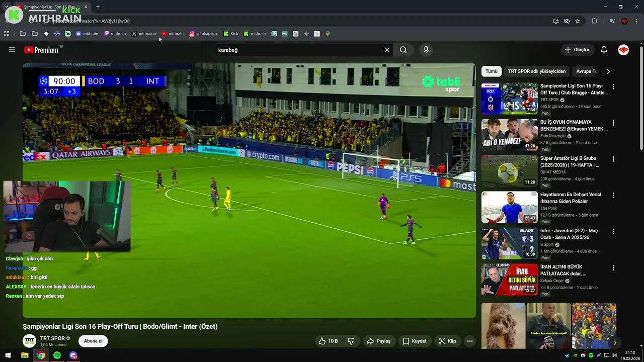Start voice search with the microphone icon

pyautogui.click(x=426, y=50)
